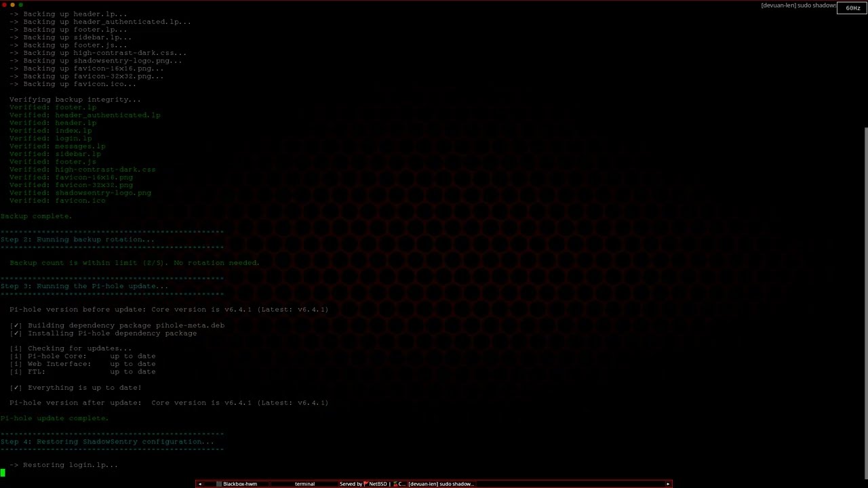The image size is (868, 488).
Task: Click the line 'Backing up sidebar.lp...'
Action: [71, 37]
